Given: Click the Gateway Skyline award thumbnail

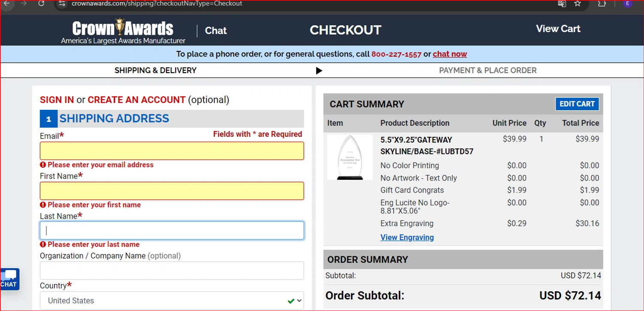Looking at the screenshot, I should click(x=349, y=157).
